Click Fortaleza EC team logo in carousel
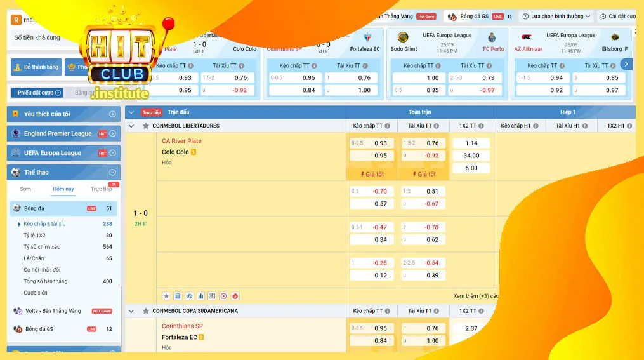 [x=367, y=37]
